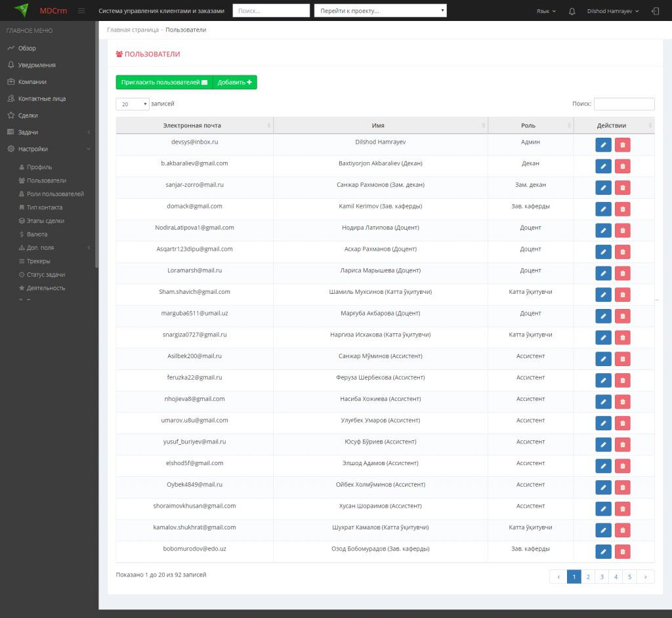
Task: Go to page 3 of pagination
Action: [x=602, y=577]
